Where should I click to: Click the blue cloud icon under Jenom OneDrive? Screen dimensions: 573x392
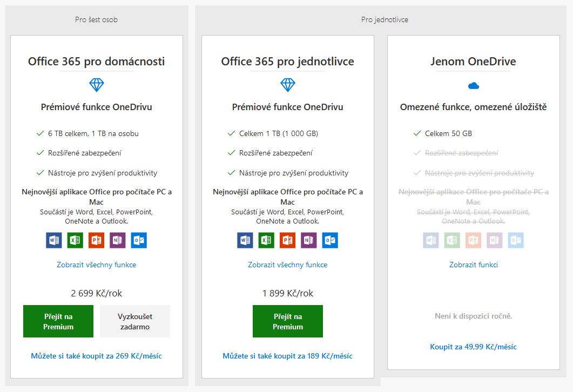click(473, 86)
